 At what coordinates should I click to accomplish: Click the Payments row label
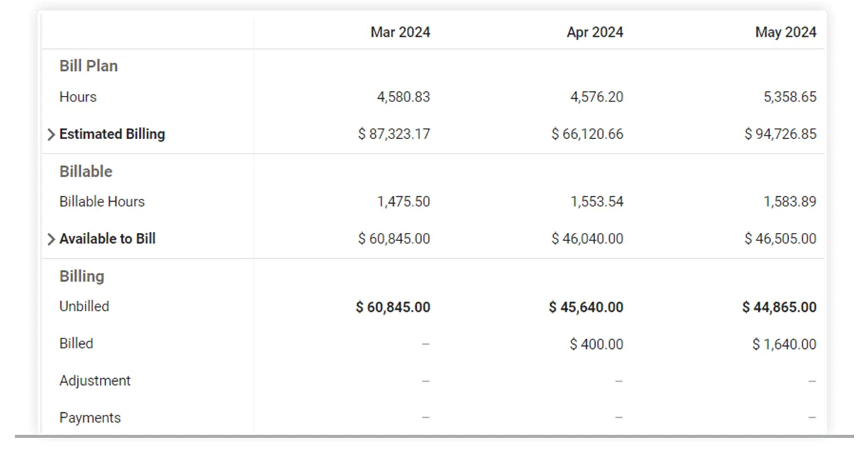click(90, 418)
